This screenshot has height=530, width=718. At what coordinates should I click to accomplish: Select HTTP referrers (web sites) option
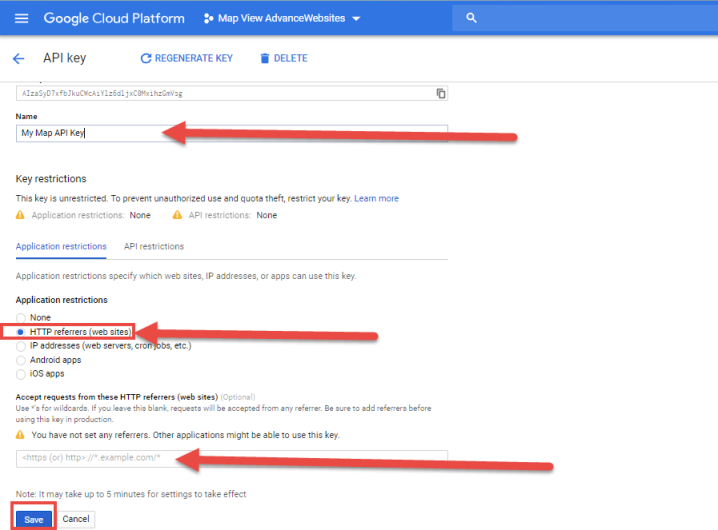coord(22,332)
